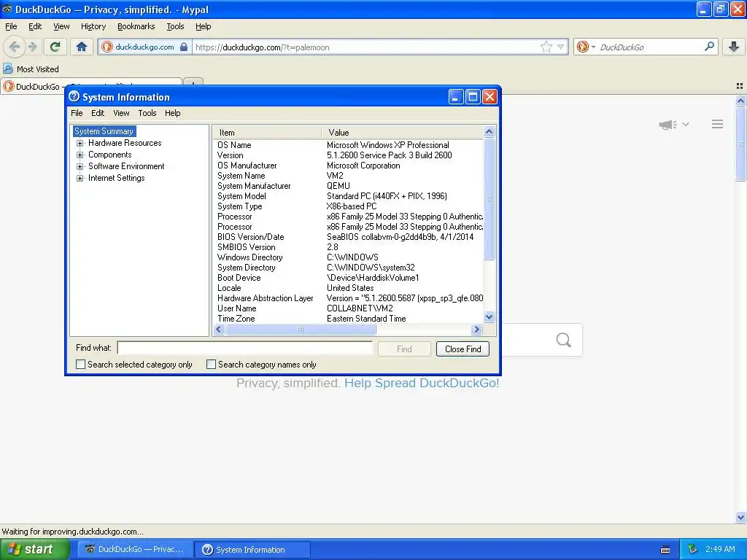This screenshot has width=747, height=560.
Task: Enable Search category names only
Action: 211,365
